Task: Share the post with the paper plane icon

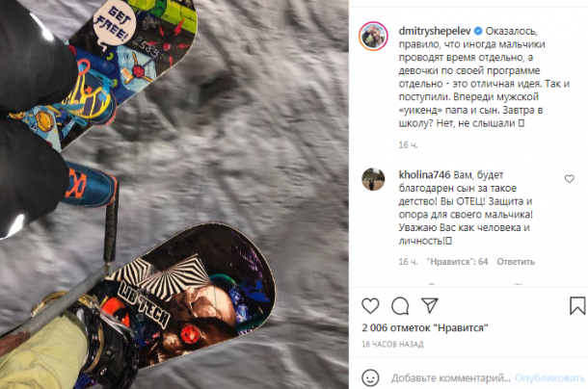Action: [x=430, y=305]
